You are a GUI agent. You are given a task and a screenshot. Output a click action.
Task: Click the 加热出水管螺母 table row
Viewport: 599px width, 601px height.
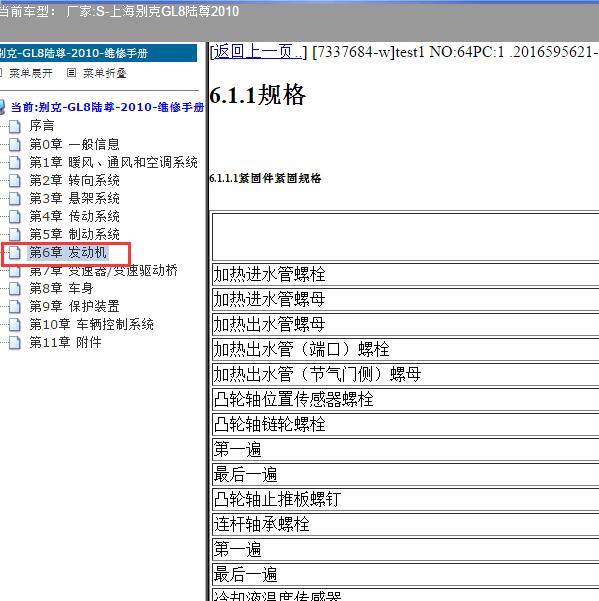[405, 324]
